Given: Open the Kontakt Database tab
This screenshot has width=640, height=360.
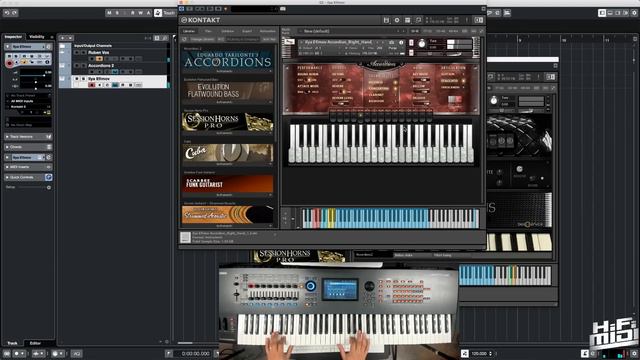Looking at the screenshot, I should pyautogui.click(x=227, y=31).
